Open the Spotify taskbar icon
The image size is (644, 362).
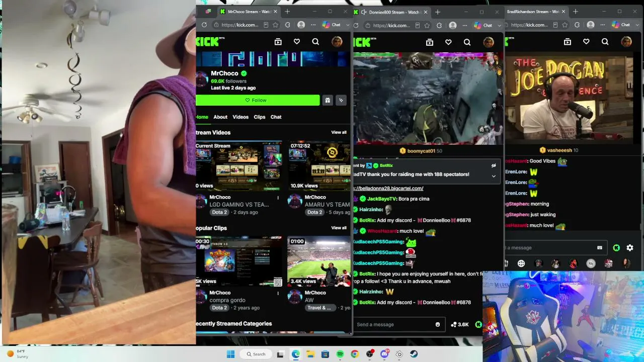click(x=340, y=354)
